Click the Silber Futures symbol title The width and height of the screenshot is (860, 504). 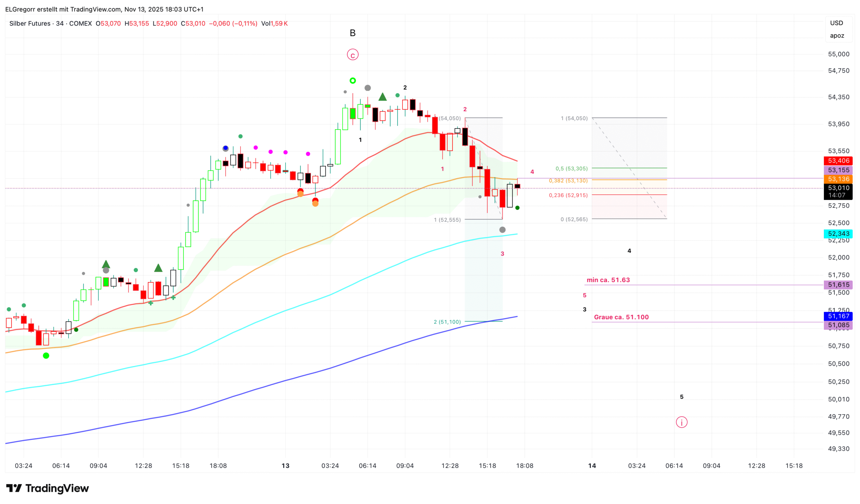[x=30, y=23]
